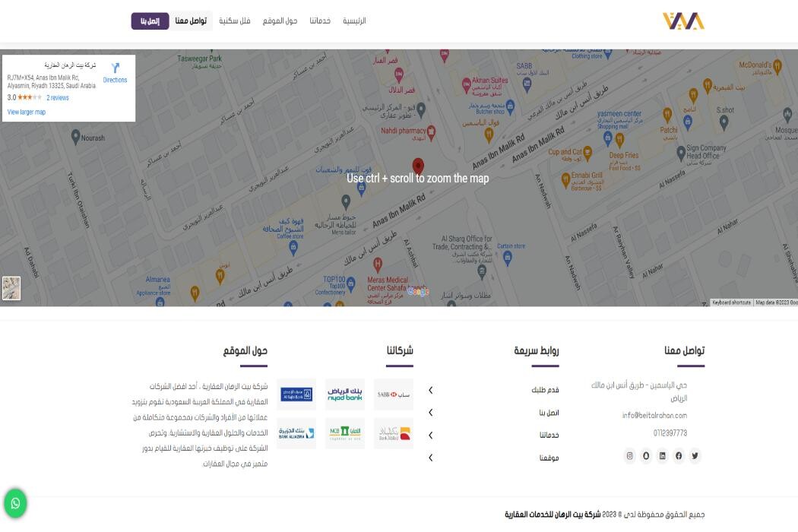The image size is (798, 532).
Task: Switch map to satellite view thumbnail
Action: (x=11, y=288)
